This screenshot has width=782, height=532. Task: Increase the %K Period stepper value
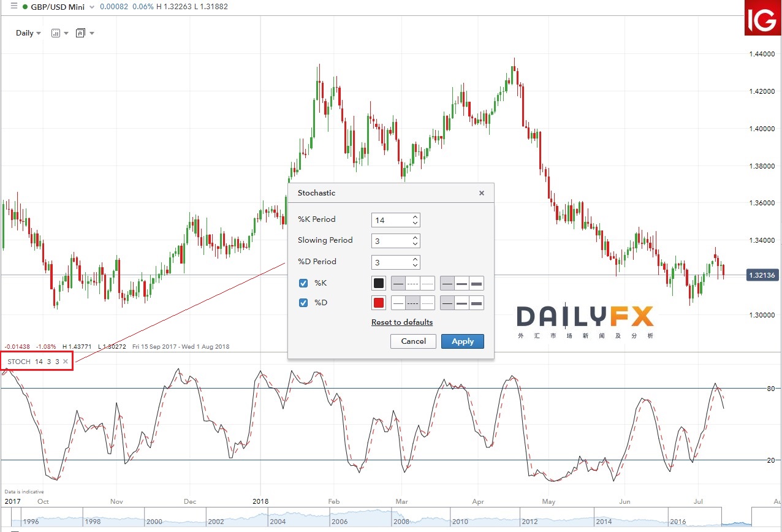tap(416, 217)
